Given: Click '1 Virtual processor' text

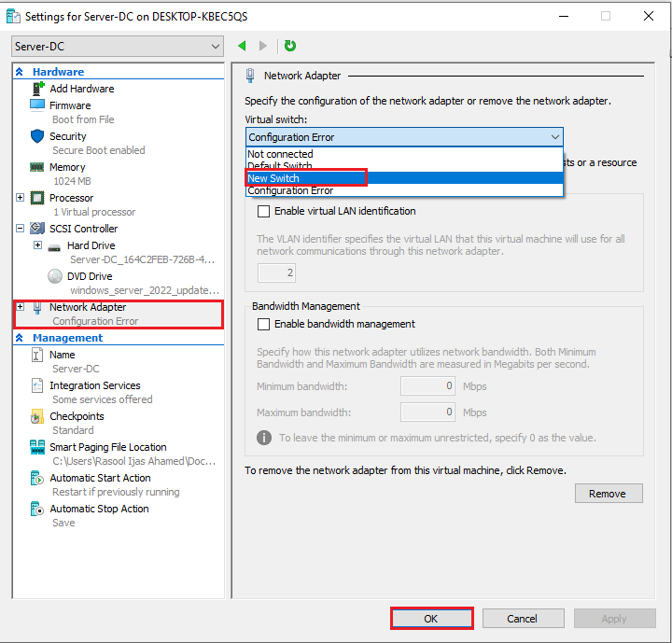Looking at the screenshot, I should 94,212.
